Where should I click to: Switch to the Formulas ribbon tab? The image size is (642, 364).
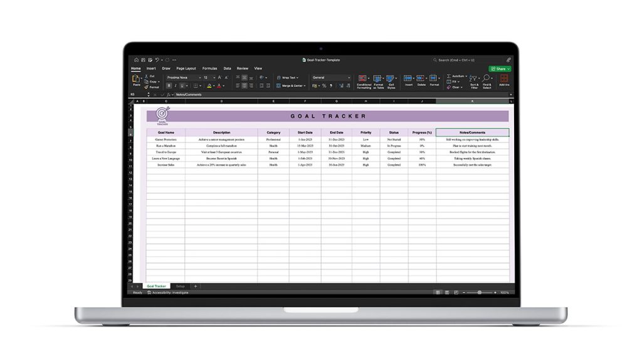(x=209, y=68)
